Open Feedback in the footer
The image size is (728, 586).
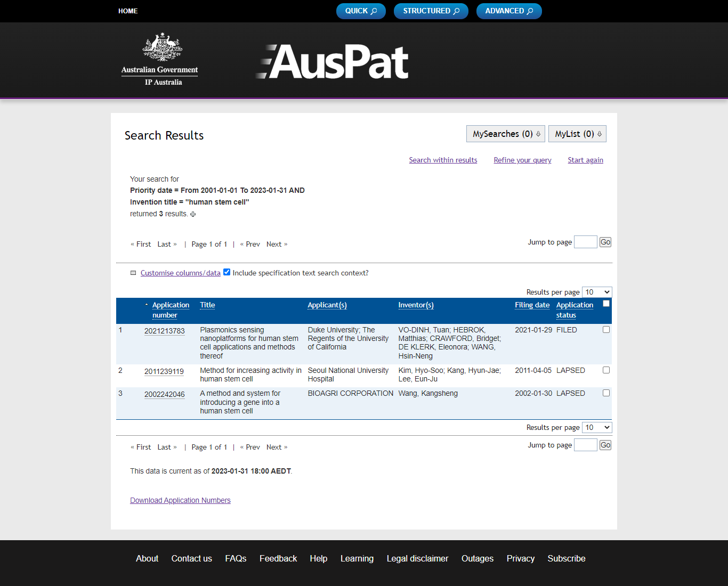click(x=278, y=558)
